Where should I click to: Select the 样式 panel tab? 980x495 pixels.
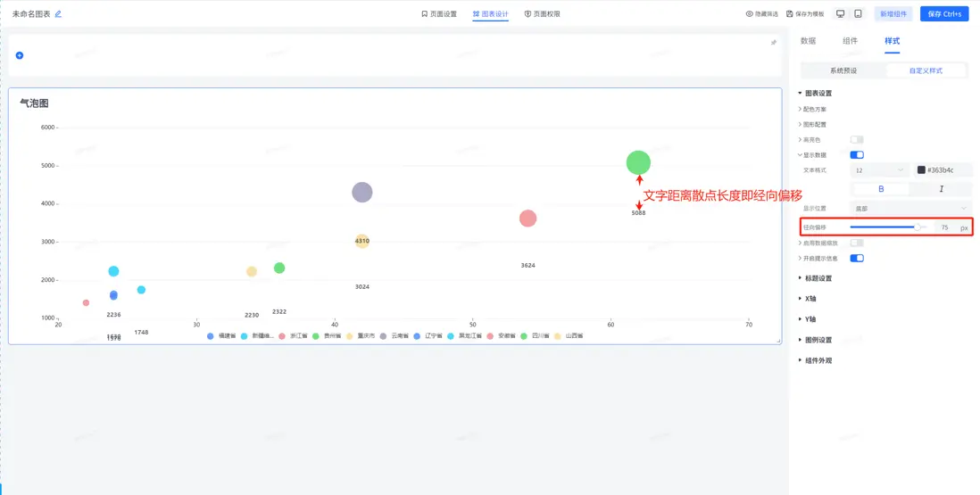(892, 41)
